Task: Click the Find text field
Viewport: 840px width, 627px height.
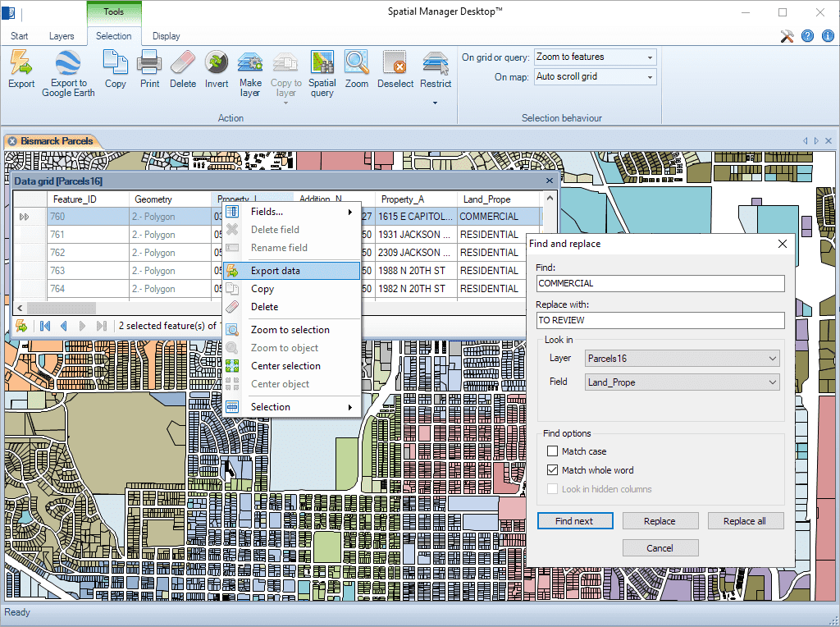Action: (x=660, y=283)
